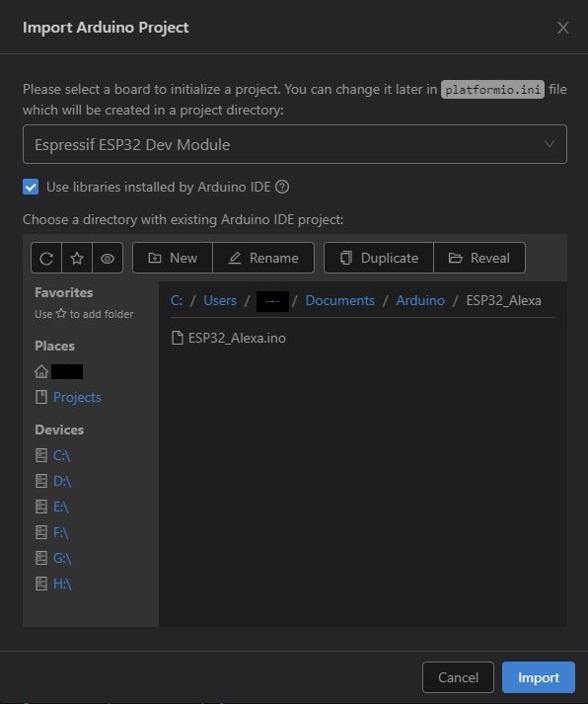Navigate to Users in breadcrumb path
Viewport: 588px width, 704px height.
click(x=220, y=300)
